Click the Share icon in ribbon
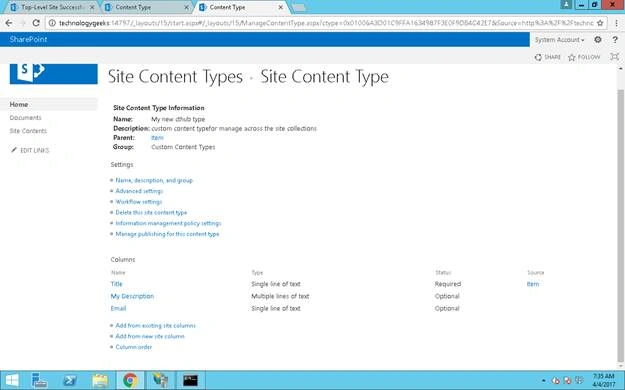The image size is (625, 390). pos(538,57)
